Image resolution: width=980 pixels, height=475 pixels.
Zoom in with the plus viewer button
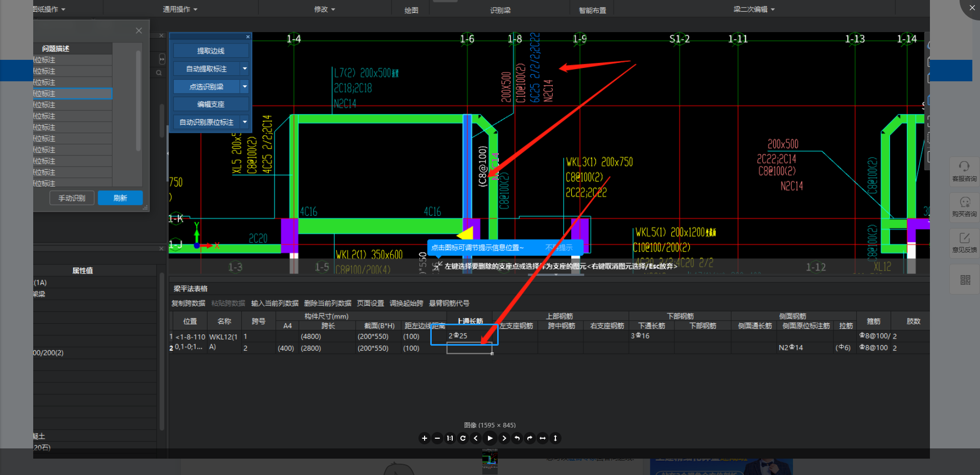(424, 438)
